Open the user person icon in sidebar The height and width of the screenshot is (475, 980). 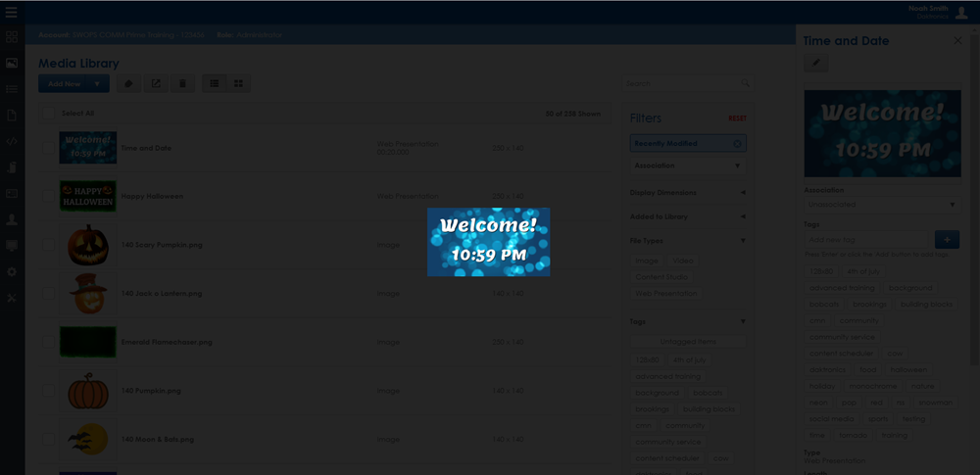(x=11, y=219)
